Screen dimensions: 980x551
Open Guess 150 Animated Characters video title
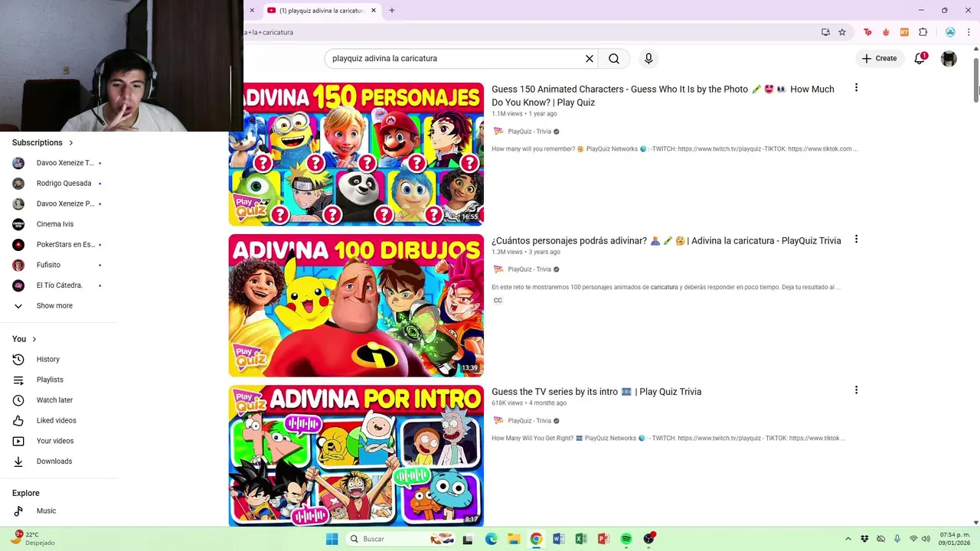(x=663, y=96)
